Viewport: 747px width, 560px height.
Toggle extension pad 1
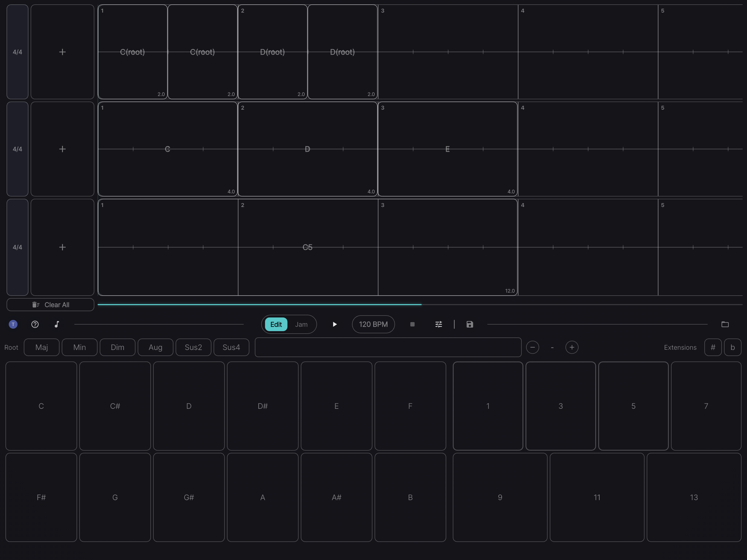[488, 406]
